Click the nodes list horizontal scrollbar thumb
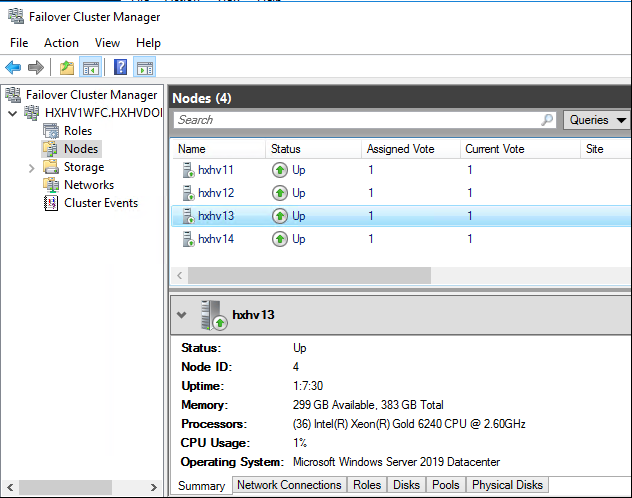This screenshot has width=632, height=498. (309, 276)
